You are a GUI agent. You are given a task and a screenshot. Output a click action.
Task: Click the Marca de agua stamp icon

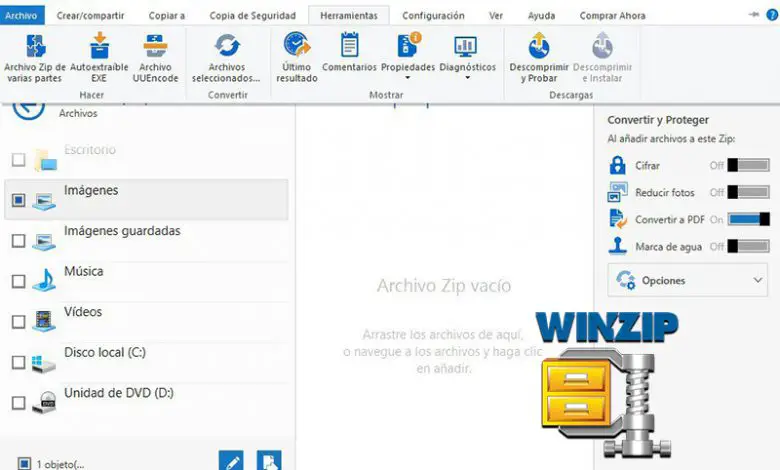click(x=617, y=246)
